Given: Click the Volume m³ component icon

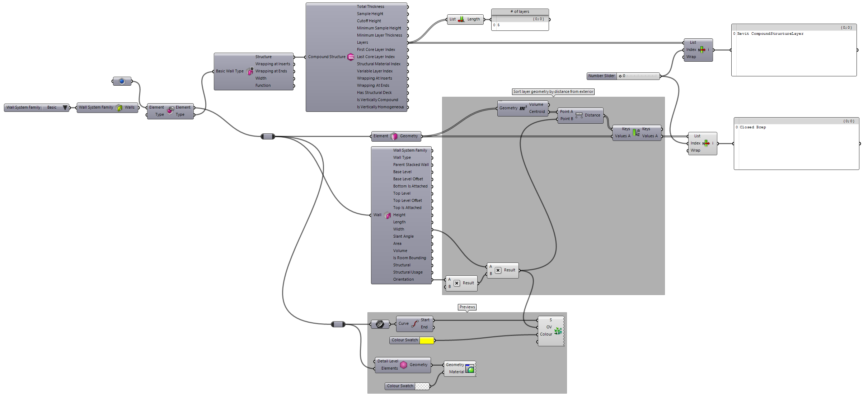Looking at the screenshot, I should coord(523,108).
